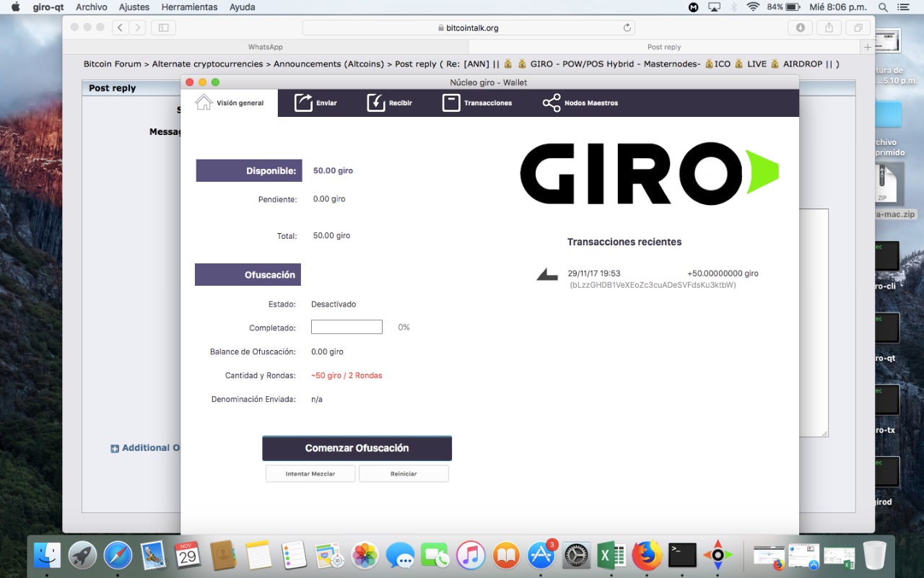This screenshot has width=924, height=578.
Task: Open Messages from the Dock
Action: (x=401, y=556)
